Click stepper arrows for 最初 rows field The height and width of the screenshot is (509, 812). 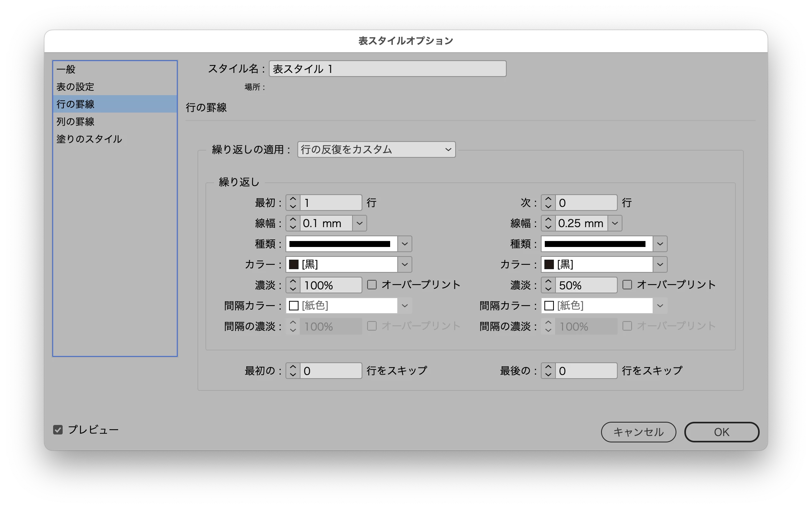coord(293,203)
